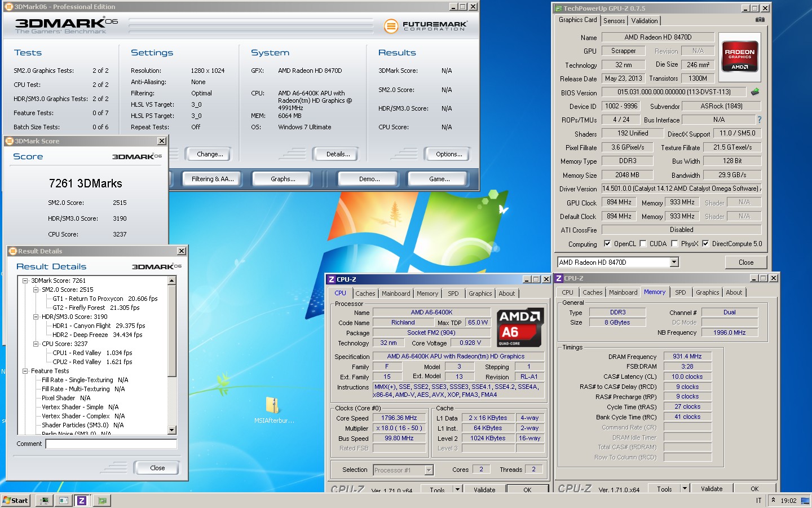812x508 pixels.
Task: Collapse the SM2.0 Score: 2515 node
Action: click(x=36, y=290)
